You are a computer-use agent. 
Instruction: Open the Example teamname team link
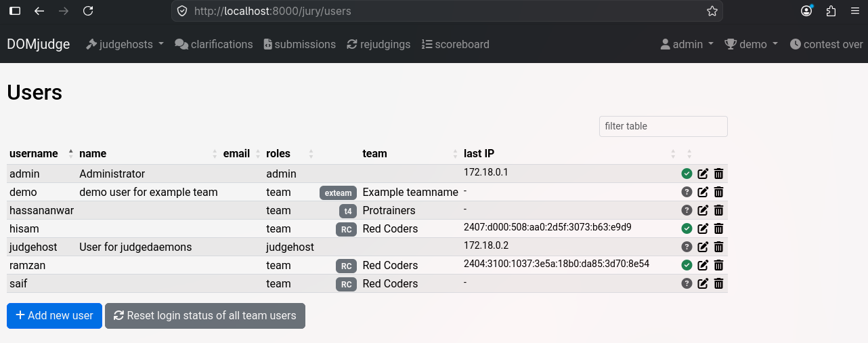click(x=410, y=192)
